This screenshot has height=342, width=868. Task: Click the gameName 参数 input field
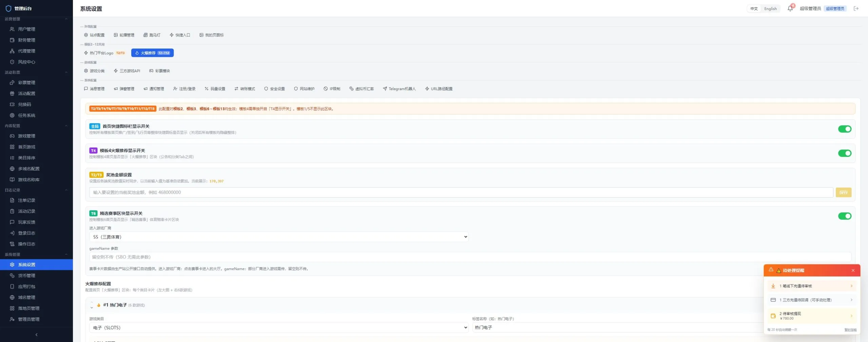pyautogui.click(x=470, y=257)
